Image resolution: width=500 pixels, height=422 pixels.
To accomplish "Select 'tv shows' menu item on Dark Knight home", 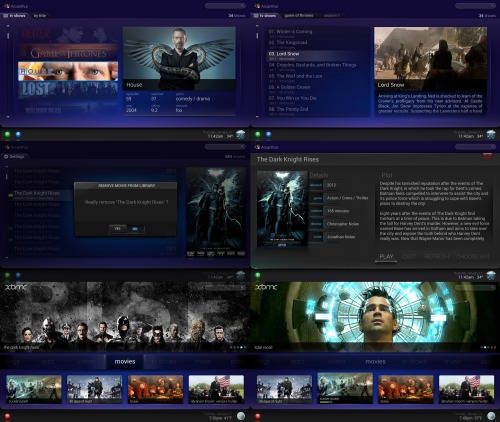I will 164,362.
